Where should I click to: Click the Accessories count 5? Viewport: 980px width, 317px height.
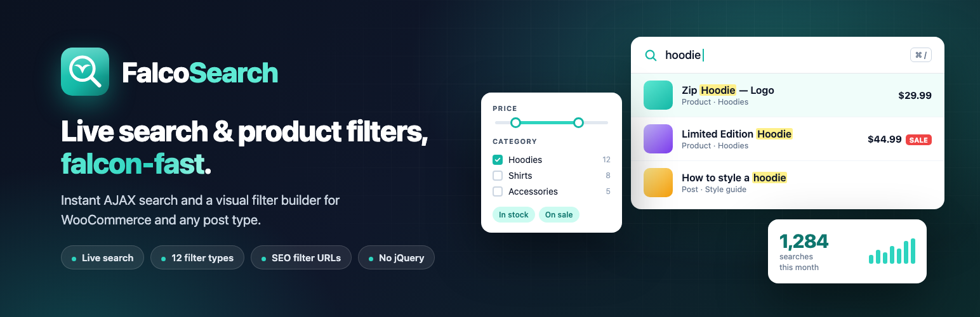click(608, 191)
